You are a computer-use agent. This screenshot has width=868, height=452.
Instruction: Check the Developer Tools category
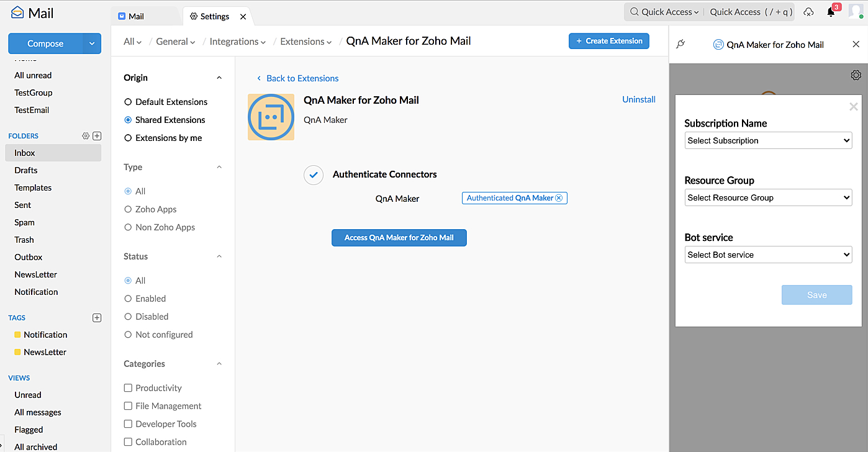point(128,424)
